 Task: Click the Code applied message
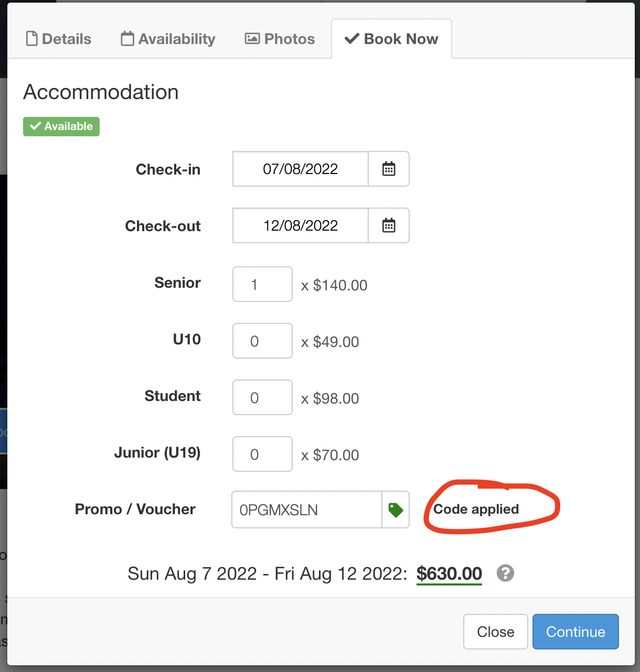click(x=476, y=509)
